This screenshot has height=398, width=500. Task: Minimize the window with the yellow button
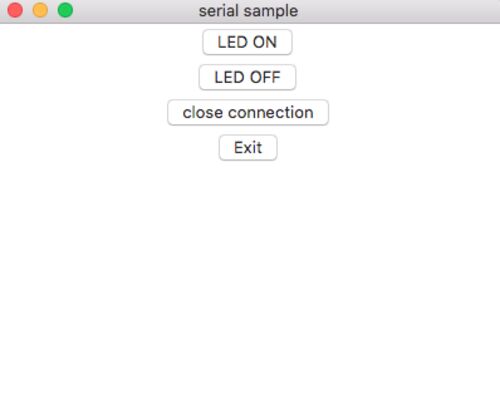pos(40,10)
